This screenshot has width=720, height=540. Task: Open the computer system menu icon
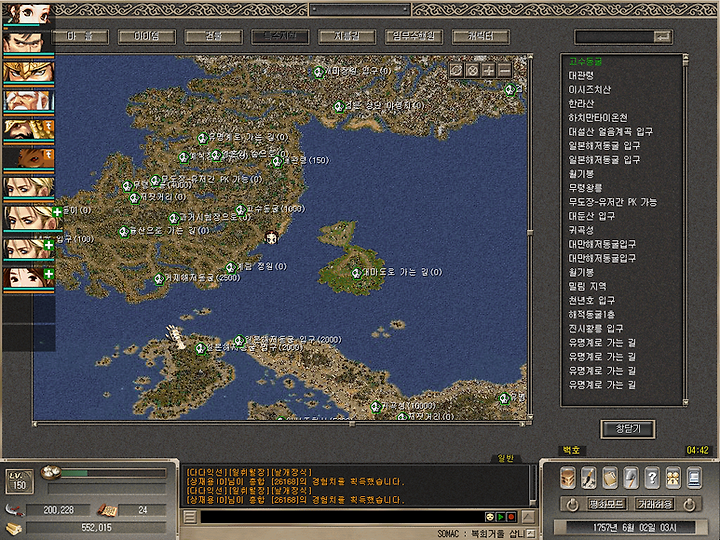click(694, 478)
